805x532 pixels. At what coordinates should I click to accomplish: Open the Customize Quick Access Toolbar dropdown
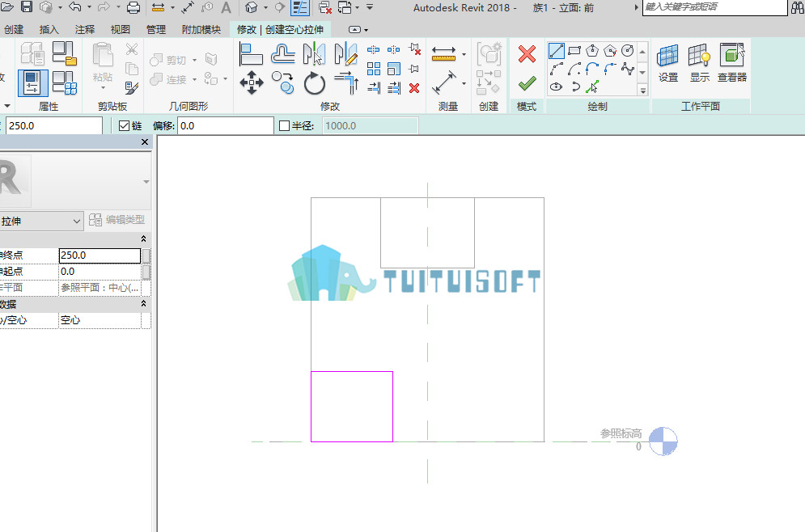(370, 7)
